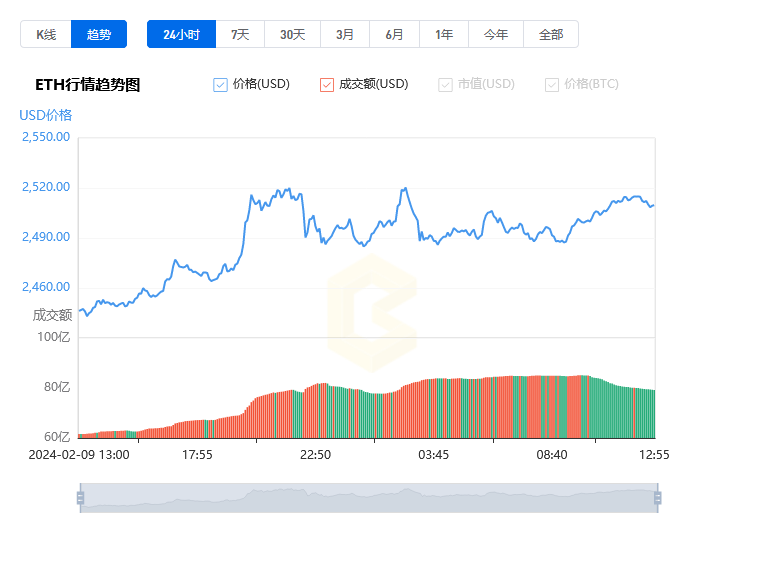Click the mini overview chart area
Image resolution: width=780 pixels, height=563 pixels.
369,498
